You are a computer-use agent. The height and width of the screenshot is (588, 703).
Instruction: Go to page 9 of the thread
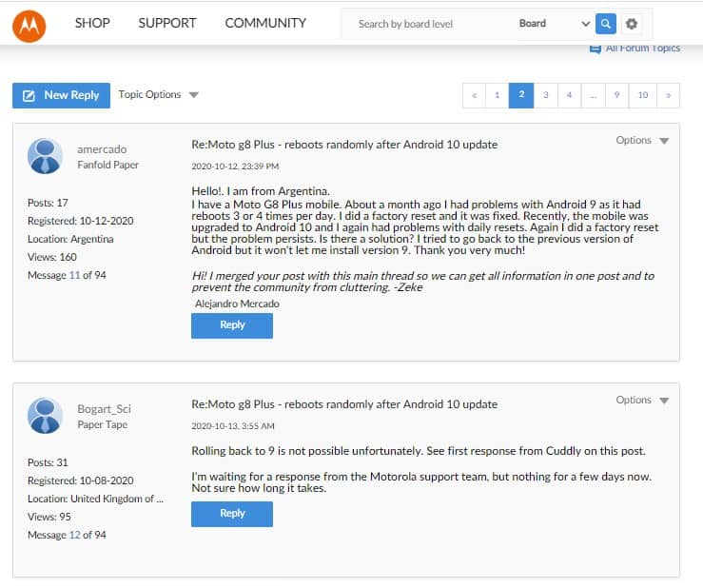(x=617, y=95)
